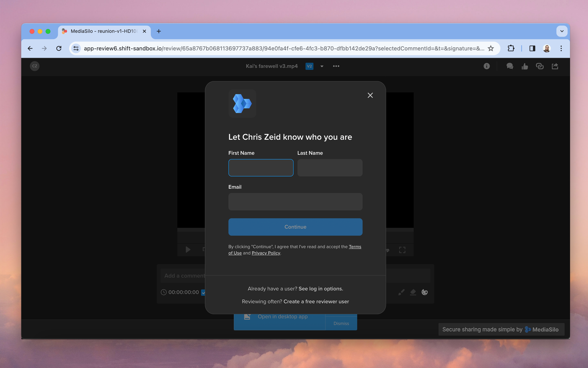Expand the V2 version dropdown arrow

click(x=322, y=66)
